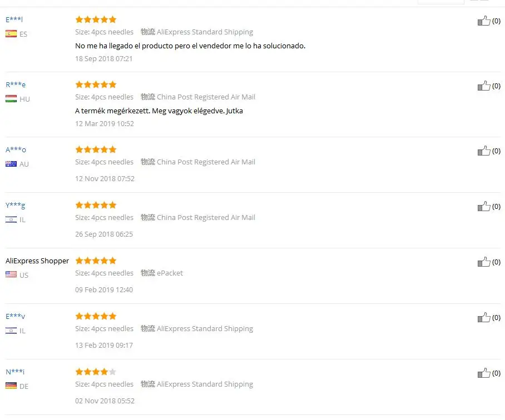
Task: Click the star rating on R***e's review
Action: [x=96, y=84]
